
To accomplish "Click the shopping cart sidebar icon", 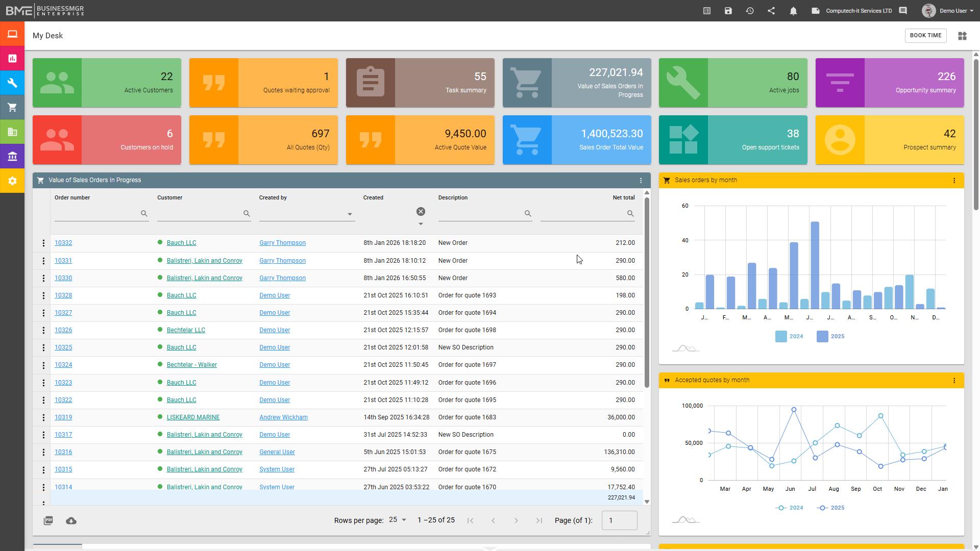I will click(12, 108).
